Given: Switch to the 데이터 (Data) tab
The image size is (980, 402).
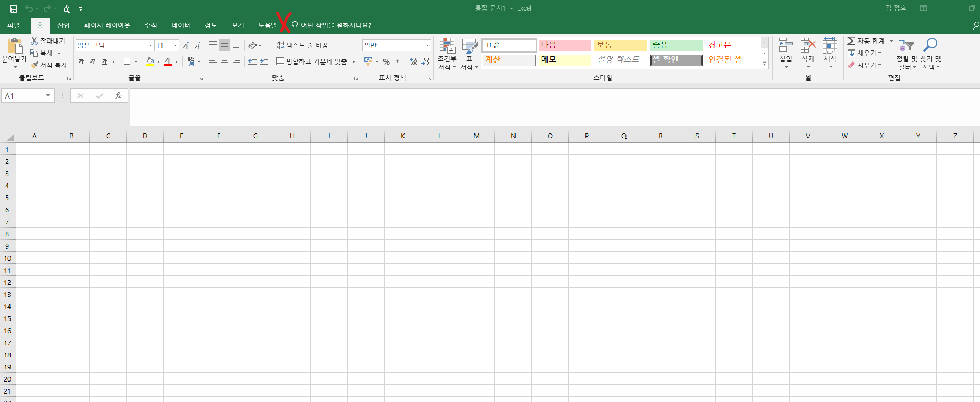Looking at the screenshot, I should (x=181, y=25).
